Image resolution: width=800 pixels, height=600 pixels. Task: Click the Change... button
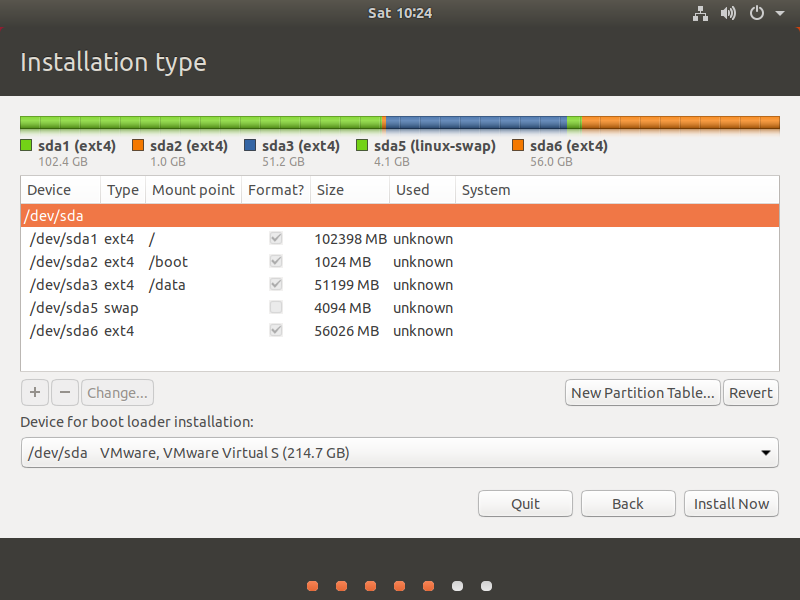point(117,392)
